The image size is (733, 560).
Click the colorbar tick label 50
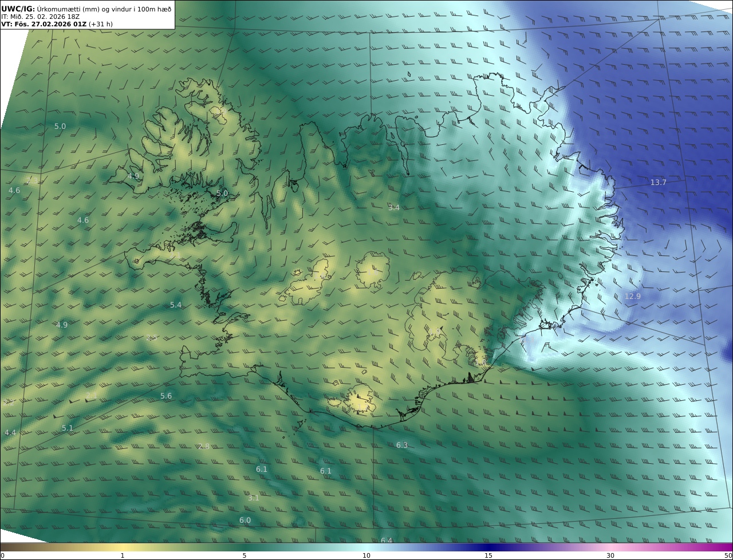click(x=728, y=555)
